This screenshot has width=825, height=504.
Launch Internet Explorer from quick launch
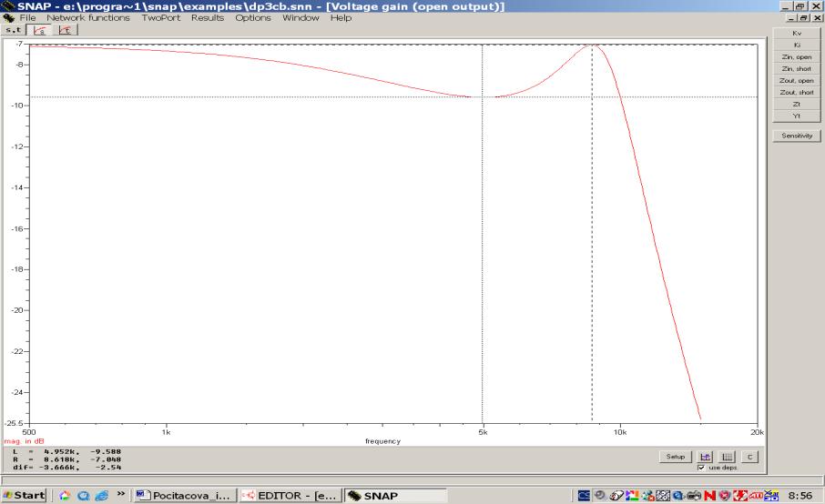[102, 495]
